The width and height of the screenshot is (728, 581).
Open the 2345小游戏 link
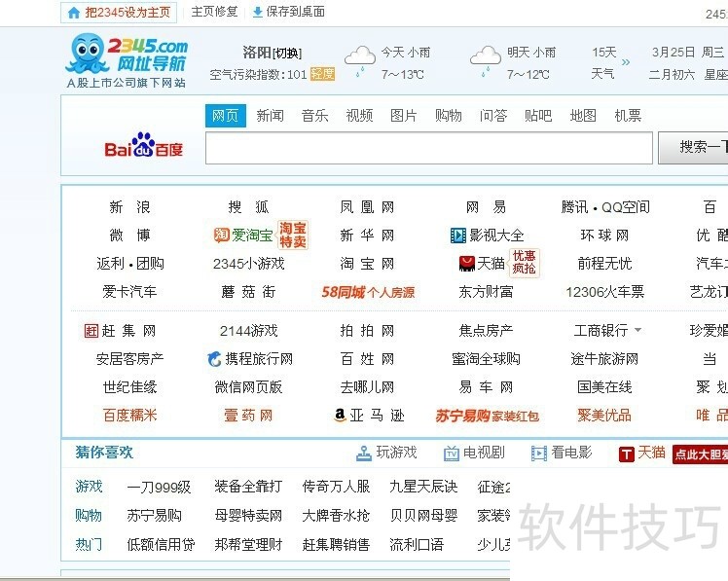pos(248,264)
